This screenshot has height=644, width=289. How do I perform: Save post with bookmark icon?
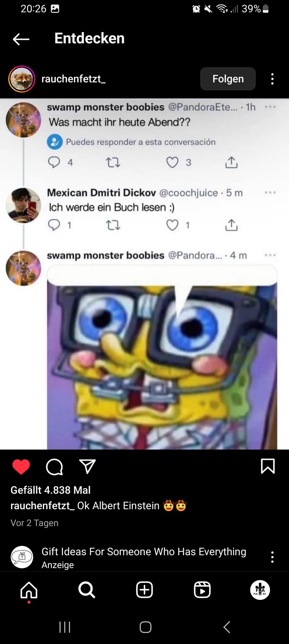pos(268,466)
